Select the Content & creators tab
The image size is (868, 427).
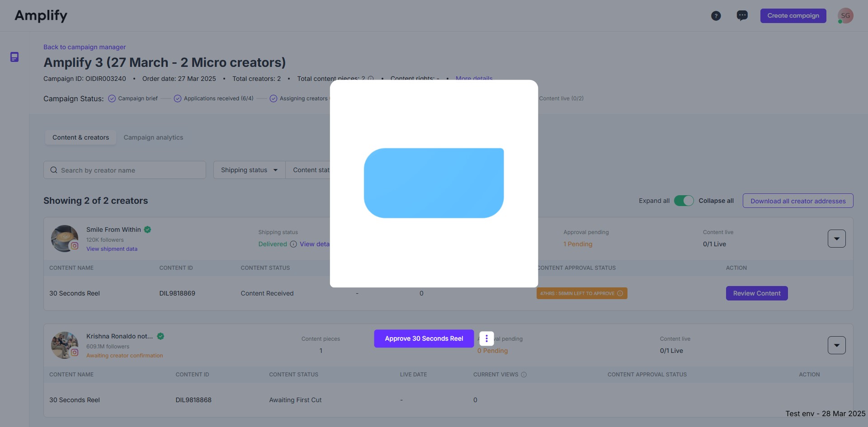(x=80, y=137)
